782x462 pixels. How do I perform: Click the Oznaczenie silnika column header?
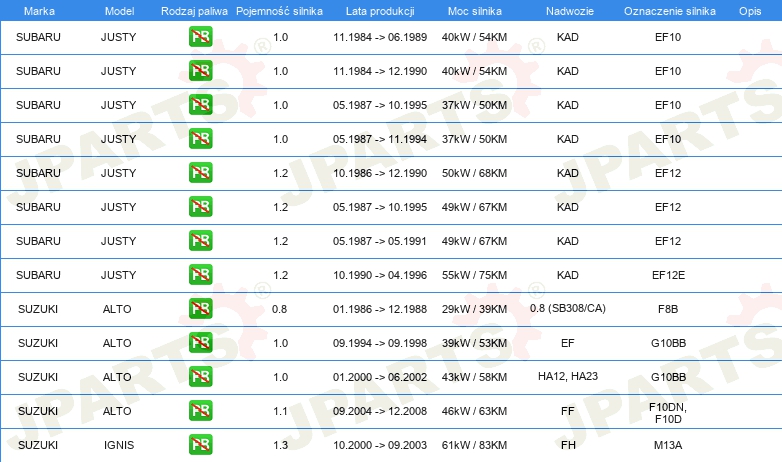(670, 11)
